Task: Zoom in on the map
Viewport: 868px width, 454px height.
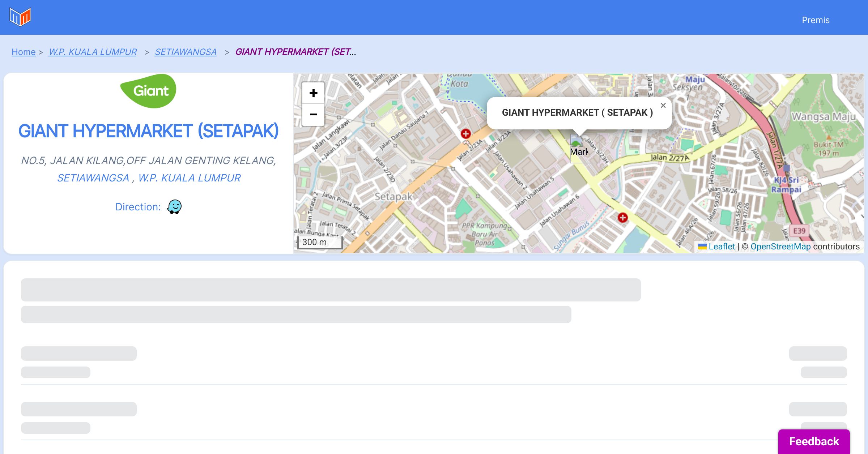Action: tap(313, 93)
